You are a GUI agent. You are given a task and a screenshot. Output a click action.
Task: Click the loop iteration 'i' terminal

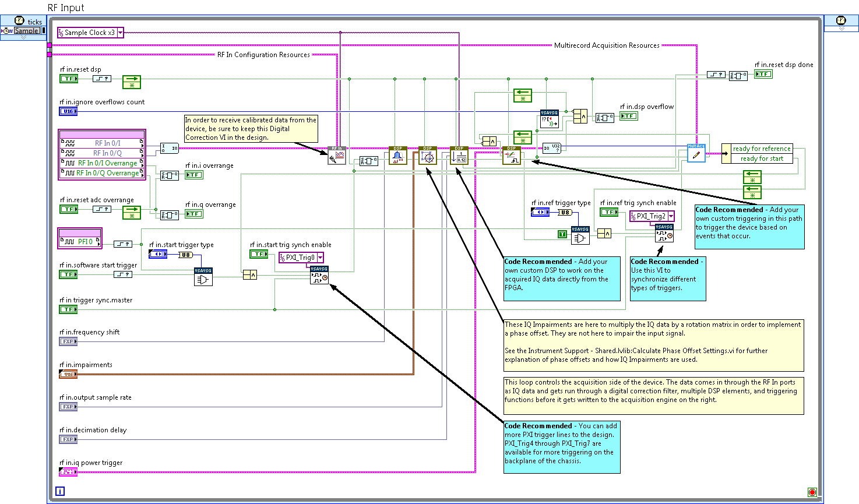[60, 491]
